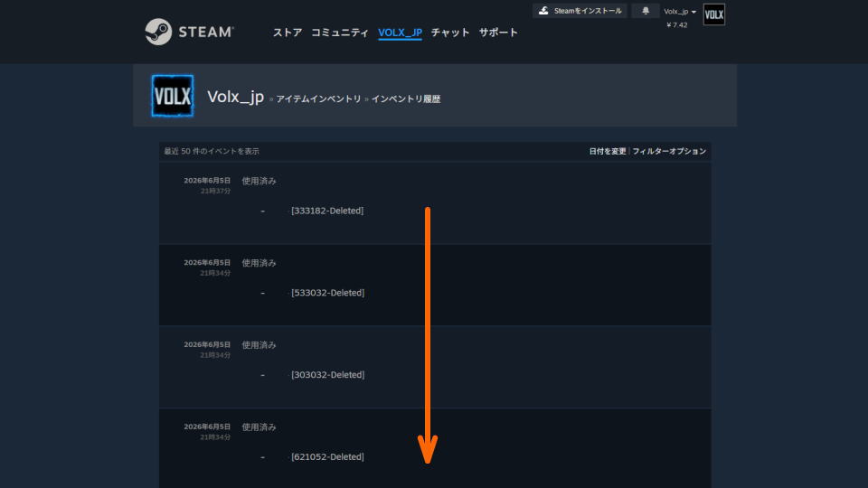Go to チャット

coord(450,33)
